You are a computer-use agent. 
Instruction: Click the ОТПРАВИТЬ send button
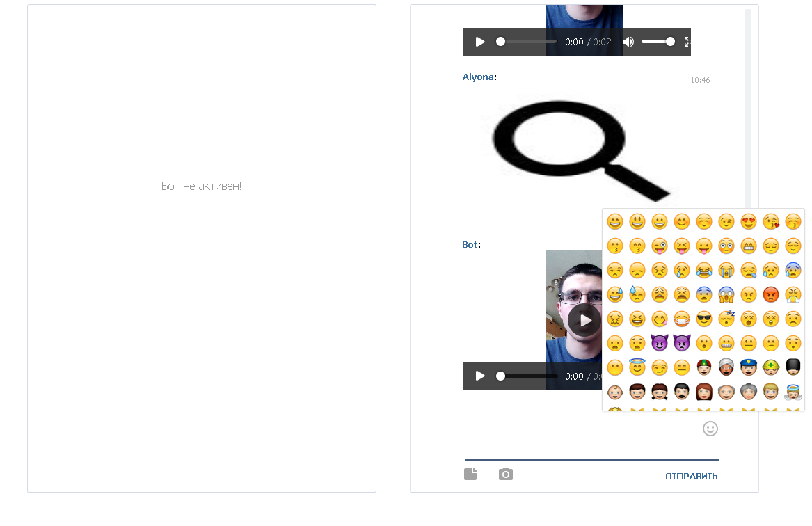click(691, 476)
